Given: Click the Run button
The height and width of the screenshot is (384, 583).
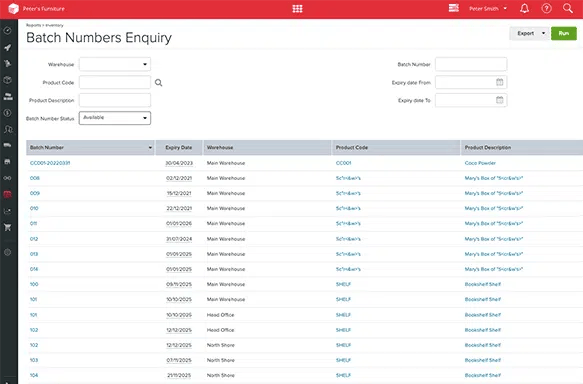Looking at the screenshot, I should click(x=564, y=33).
